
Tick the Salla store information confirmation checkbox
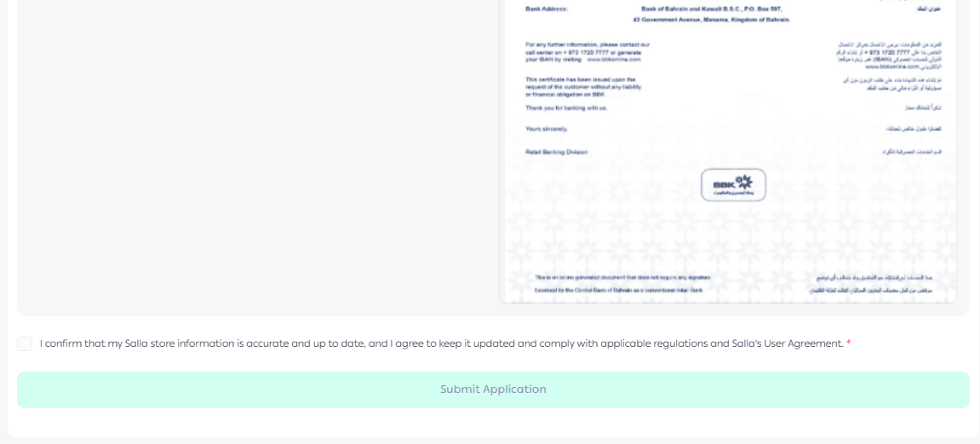point(25,343)
